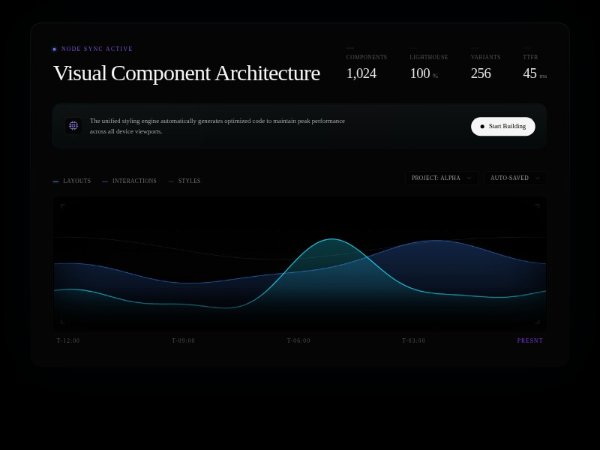This screenshot has height=450, width=600.
Task: Open the Project: Alpha dropdown
Action: point(441,178)
